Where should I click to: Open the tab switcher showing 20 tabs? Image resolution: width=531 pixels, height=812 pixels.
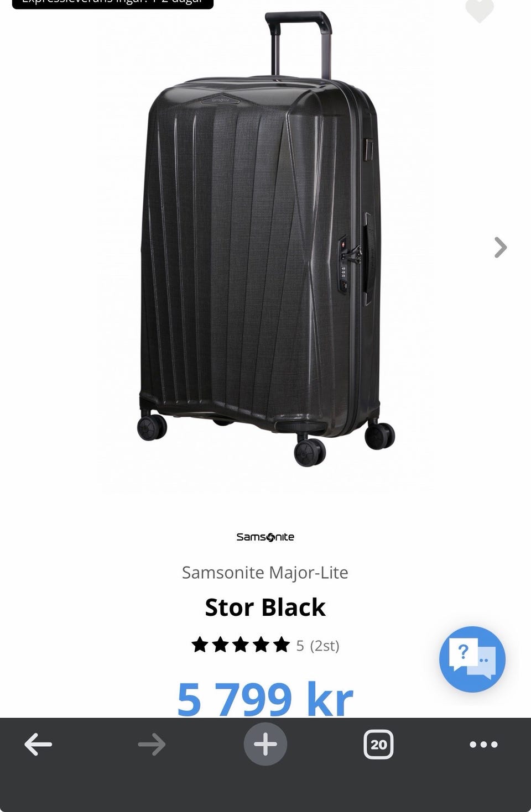tap(378, 744)
